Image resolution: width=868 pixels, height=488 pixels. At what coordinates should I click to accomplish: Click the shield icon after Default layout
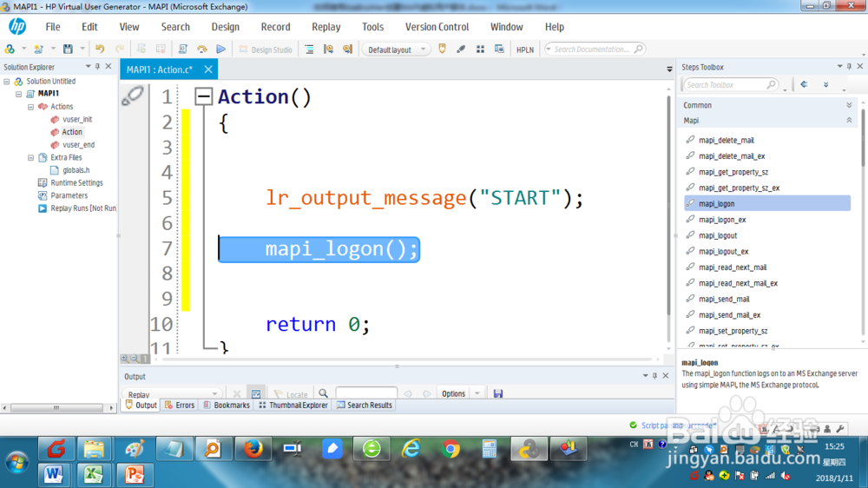coord(442,49)
